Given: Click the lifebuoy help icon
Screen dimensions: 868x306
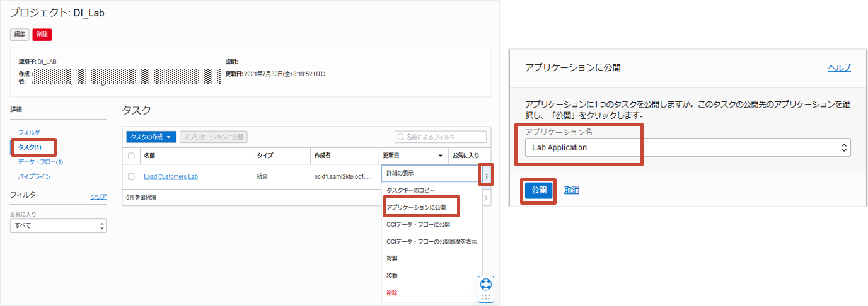Looking at the screenshot, I should tap(486, 284).
